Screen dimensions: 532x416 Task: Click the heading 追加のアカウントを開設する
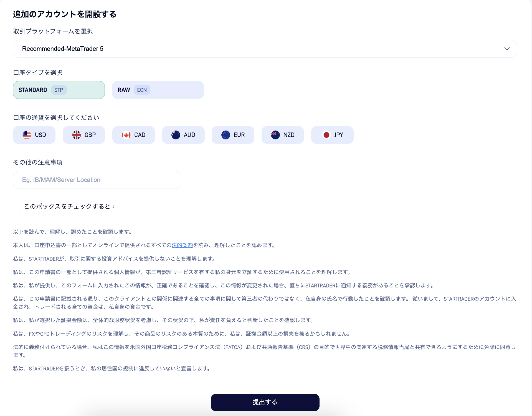point(65,14)
